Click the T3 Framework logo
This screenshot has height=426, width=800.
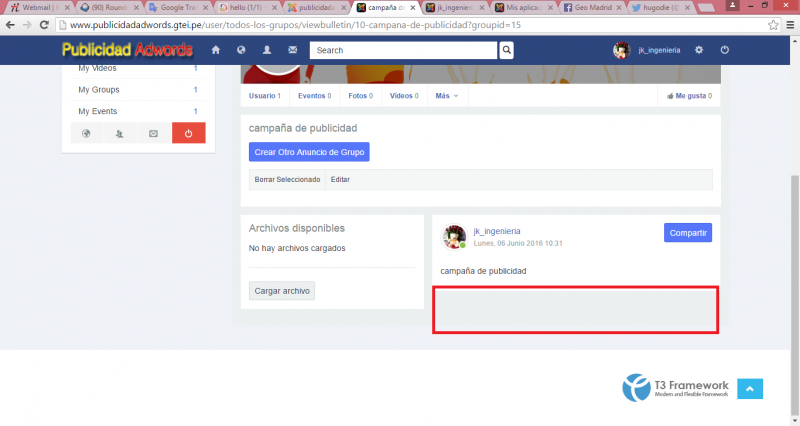click(675, 388)
